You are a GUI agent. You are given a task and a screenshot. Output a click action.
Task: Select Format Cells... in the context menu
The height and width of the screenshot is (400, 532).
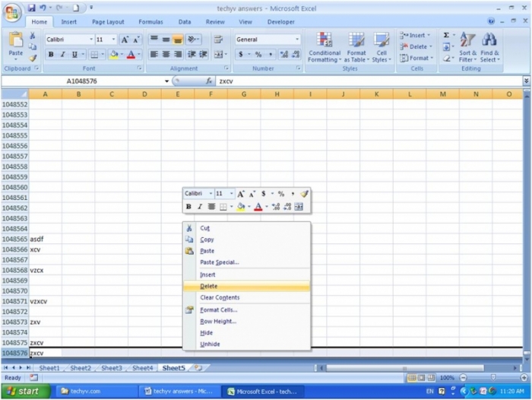coord(218,310)
